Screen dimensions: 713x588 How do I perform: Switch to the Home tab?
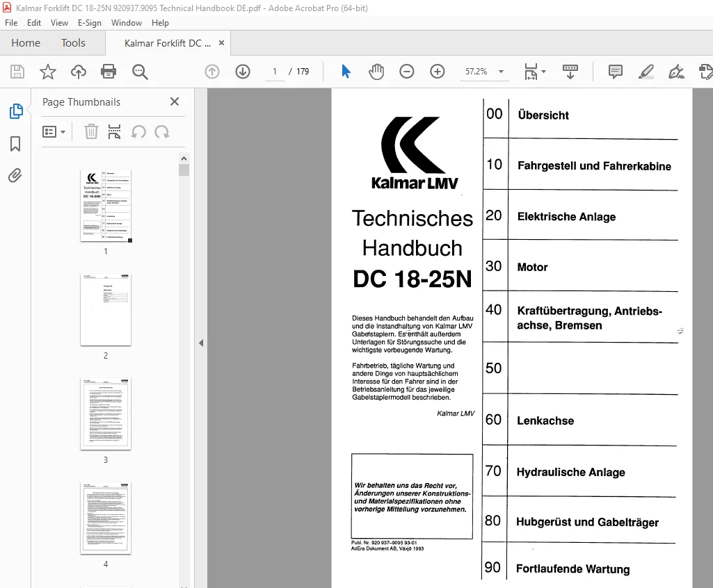(26, 43)
